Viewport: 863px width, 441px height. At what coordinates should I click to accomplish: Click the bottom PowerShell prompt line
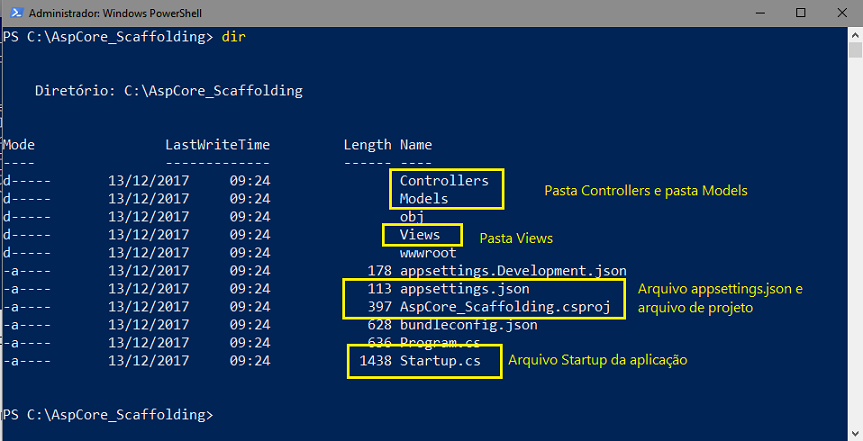coord(108,415)
